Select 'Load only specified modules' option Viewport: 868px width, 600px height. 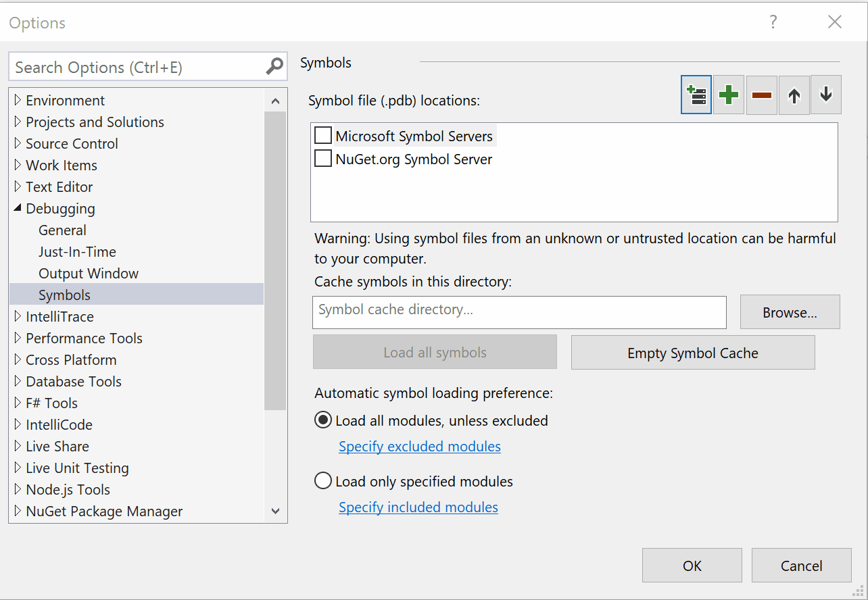coord(322,480)
